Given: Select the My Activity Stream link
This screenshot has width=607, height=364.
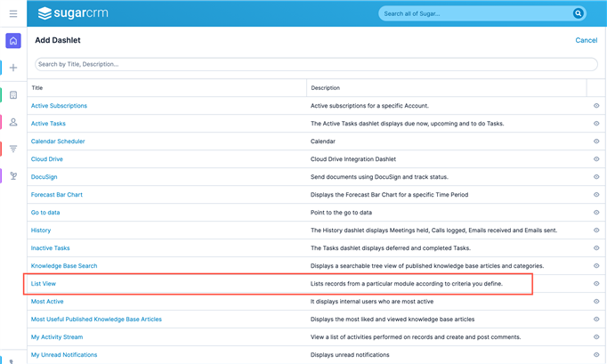Looking at the screenshot, I should [57, 337].
